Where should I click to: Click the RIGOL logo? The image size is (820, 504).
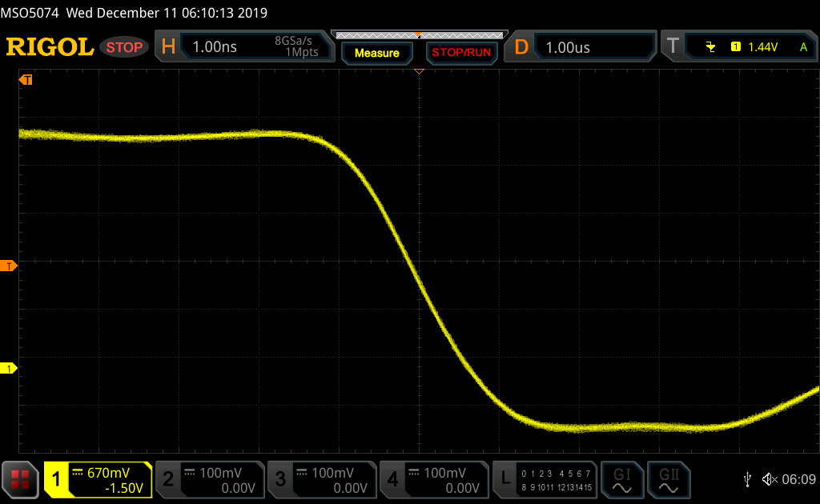50,47
